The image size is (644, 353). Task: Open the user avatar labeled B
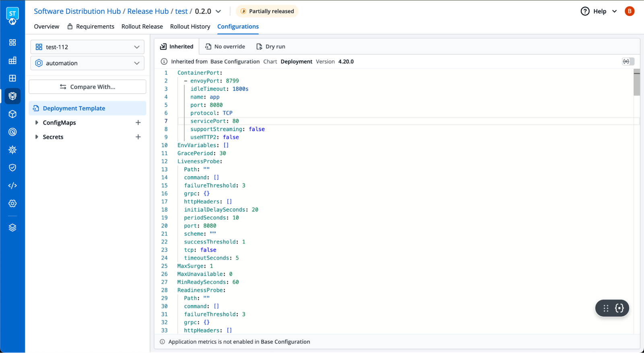[630, 11]
